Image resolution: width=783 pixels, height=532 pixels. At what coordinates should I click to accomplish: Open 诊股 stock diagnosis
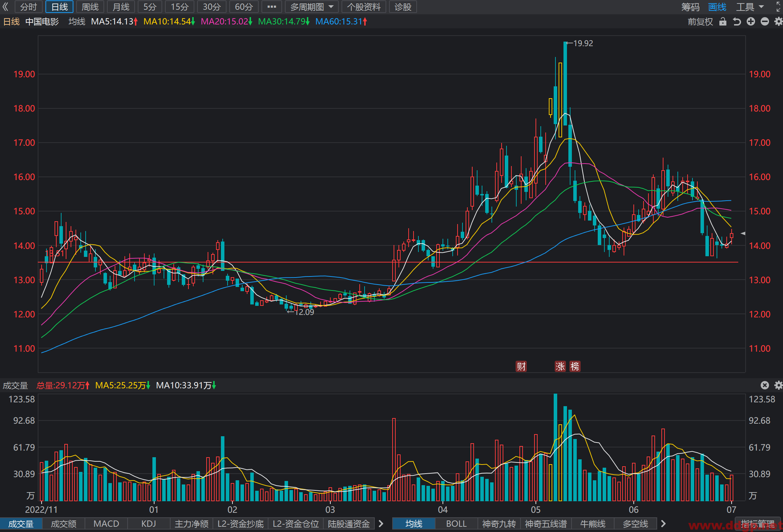coord(403,7)
